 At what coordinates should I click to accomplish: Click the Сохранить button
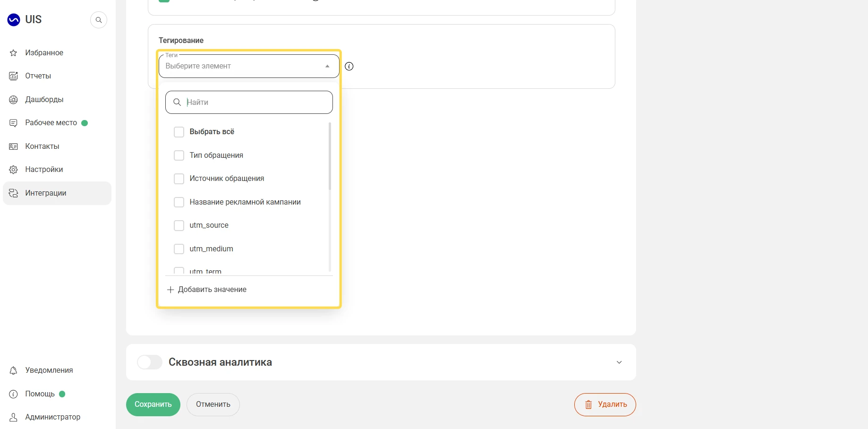[153, 404]
